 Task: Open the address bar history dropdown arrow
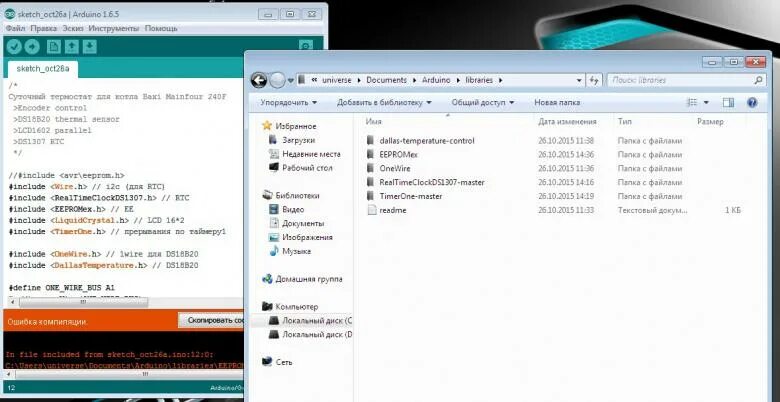point(579,80)
